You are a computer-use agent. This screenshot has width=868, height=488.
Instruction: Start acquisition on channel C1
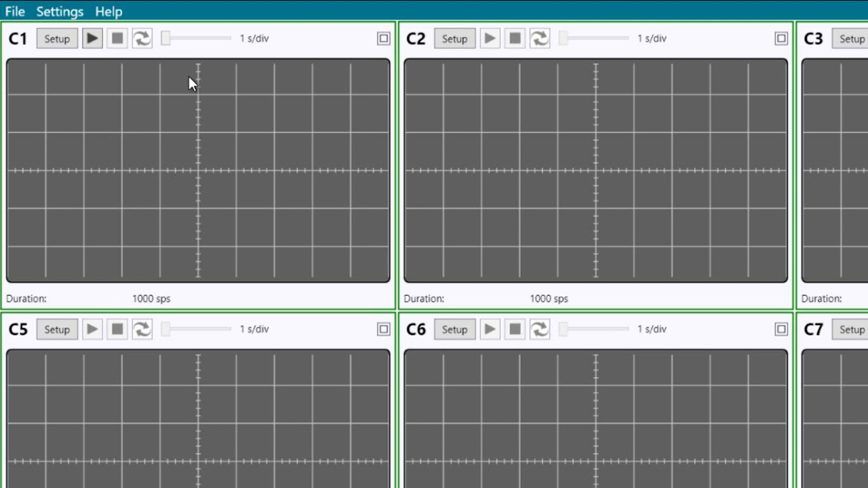click(x=92, y=39)
